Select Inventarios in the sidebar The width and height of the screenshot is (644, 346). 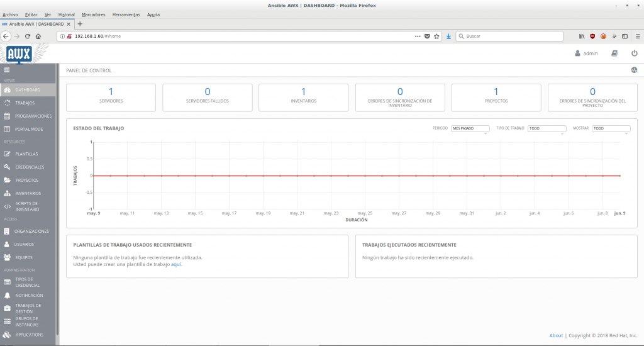coord(28,193)
